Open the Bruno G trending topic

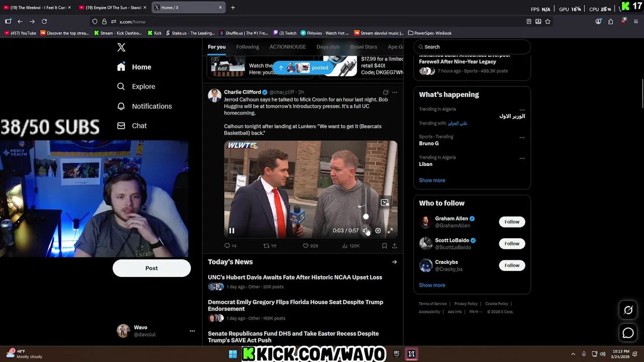(x=429, y=144)
